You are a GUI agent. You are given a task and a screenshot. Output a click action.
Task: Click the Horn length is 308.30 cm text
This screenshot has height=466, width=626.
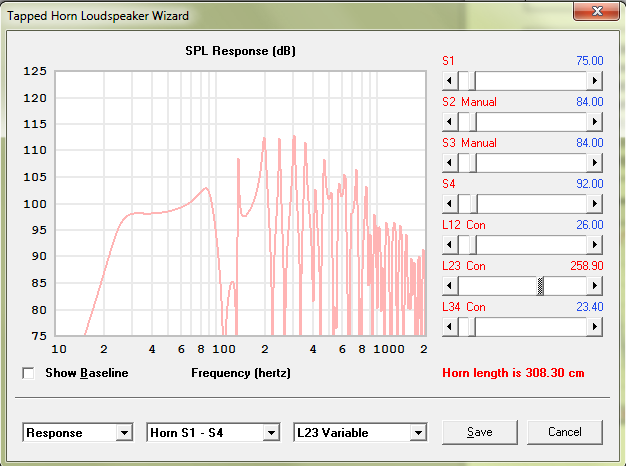(x=513, y=373)
